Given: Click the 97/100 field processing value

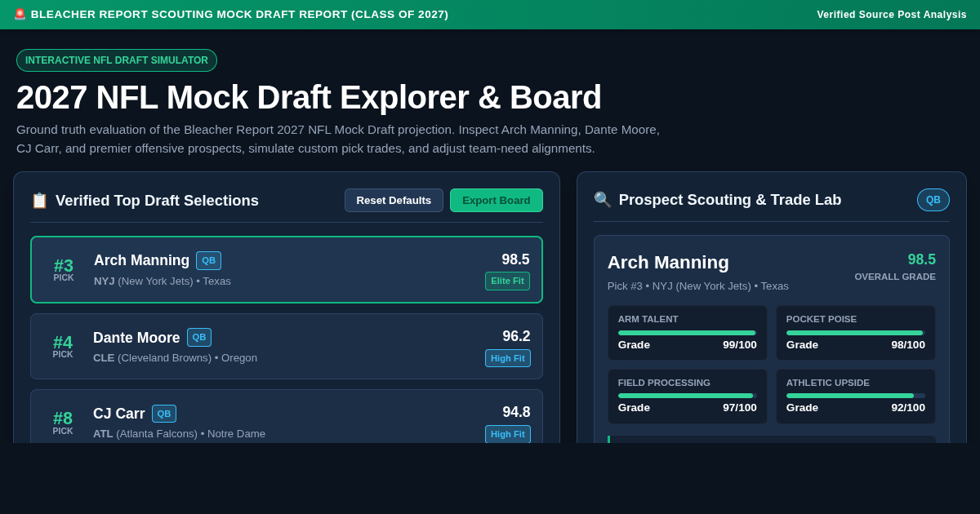Looking at the screenshot, I should pos(740,407).
